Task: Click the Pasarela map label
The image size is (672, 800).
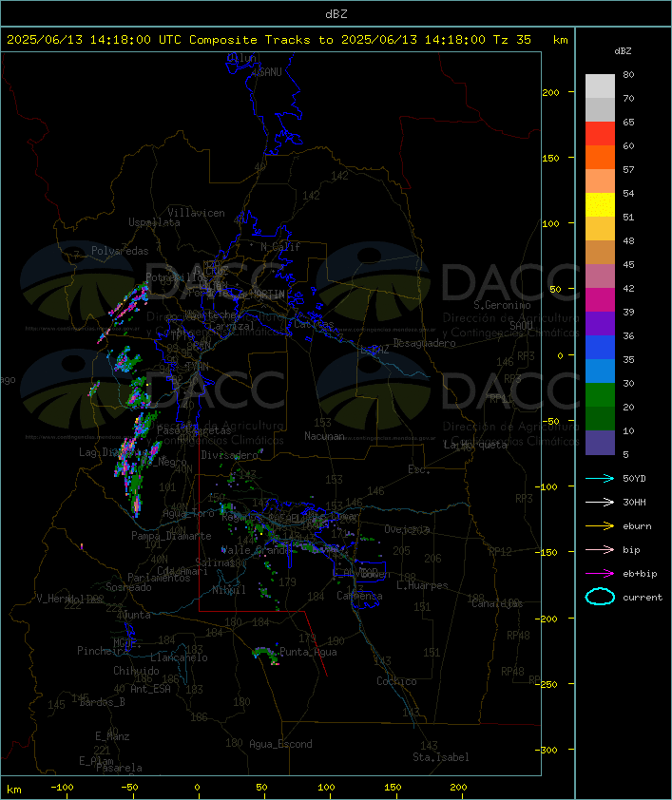Action: pos(120,768)
